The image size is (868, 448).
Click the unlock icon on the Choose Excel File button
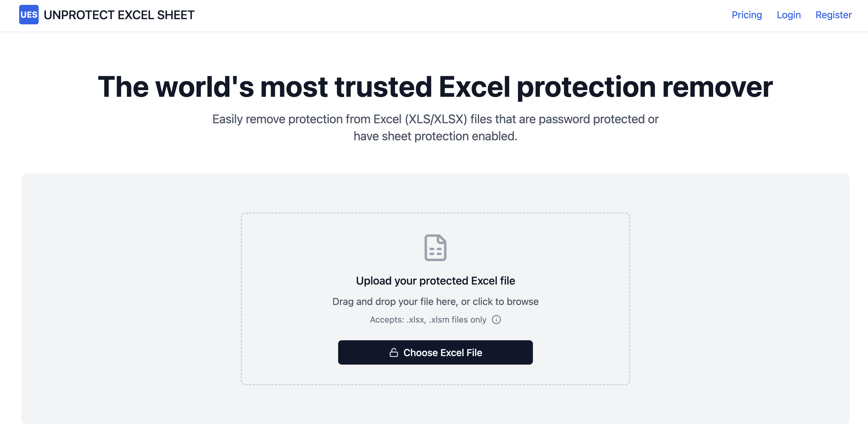click(x=394, y=352)
